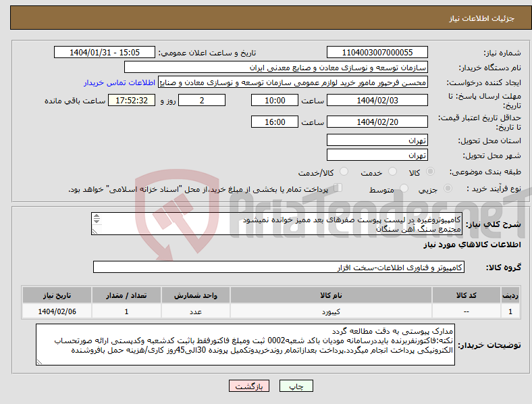The width and height of the screenshot is (532, 404).
Task: Click scroll down arrow in شرح کلی نیاز
Action: (97, 222)
